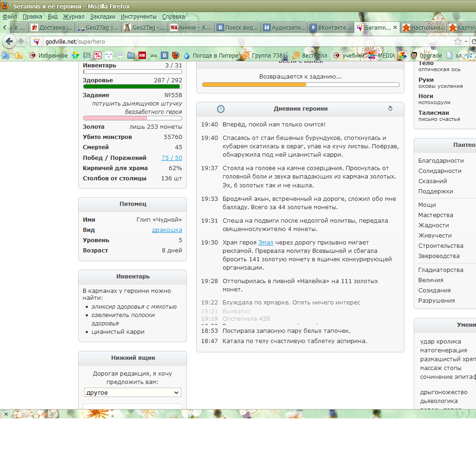The width and height of the screenshot is (476, 476).
Task: Click the Нижний ящик panel header
Action: coord(132,358)
